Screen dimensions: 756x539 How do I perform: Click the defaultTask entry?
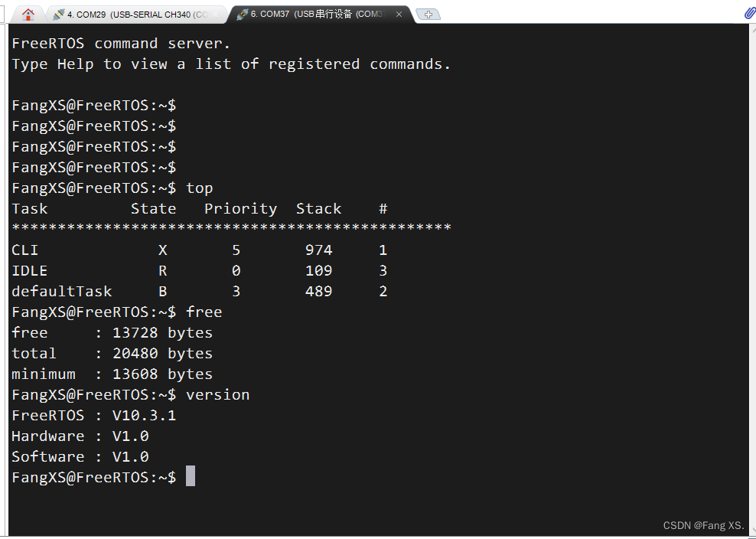(61, 291)
